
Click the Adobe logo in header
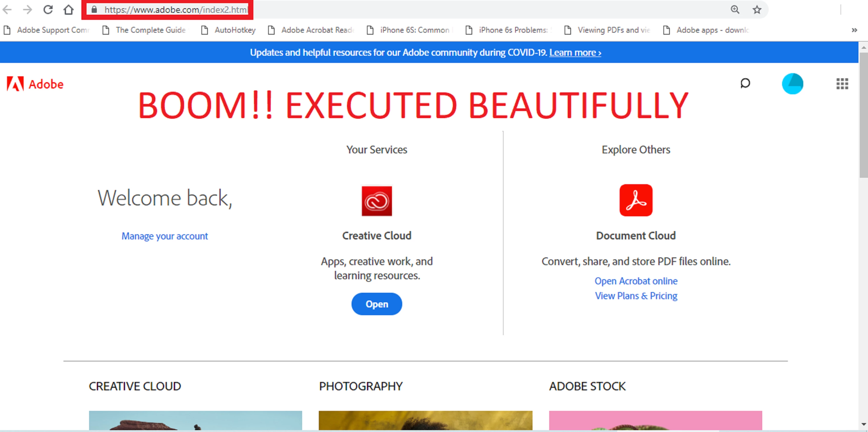(x=35, y=84)
